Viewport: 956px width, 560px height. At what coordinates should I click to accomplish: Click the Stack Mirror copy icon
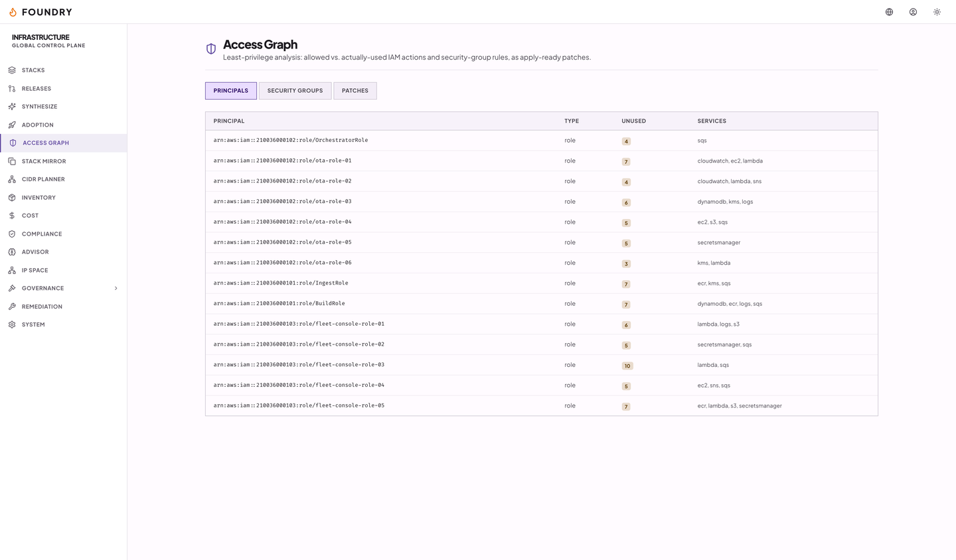(12, 161)
